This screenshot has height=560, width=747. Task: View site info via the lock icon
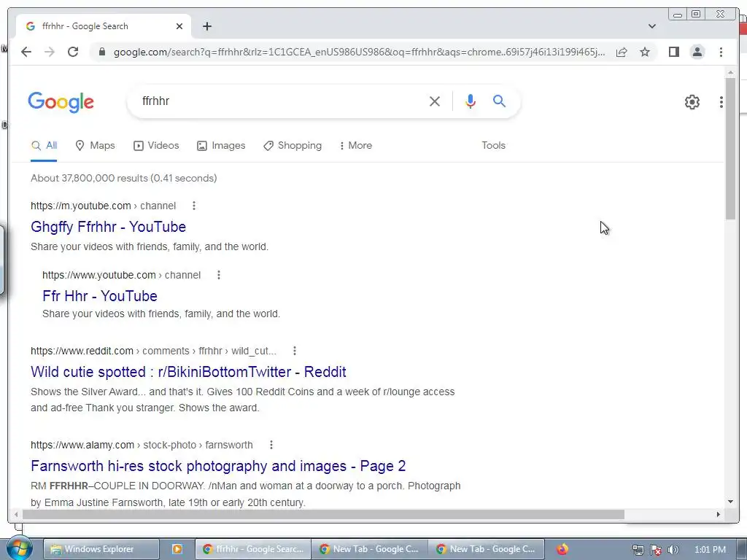pyautogui.click(x=101, y=52)
